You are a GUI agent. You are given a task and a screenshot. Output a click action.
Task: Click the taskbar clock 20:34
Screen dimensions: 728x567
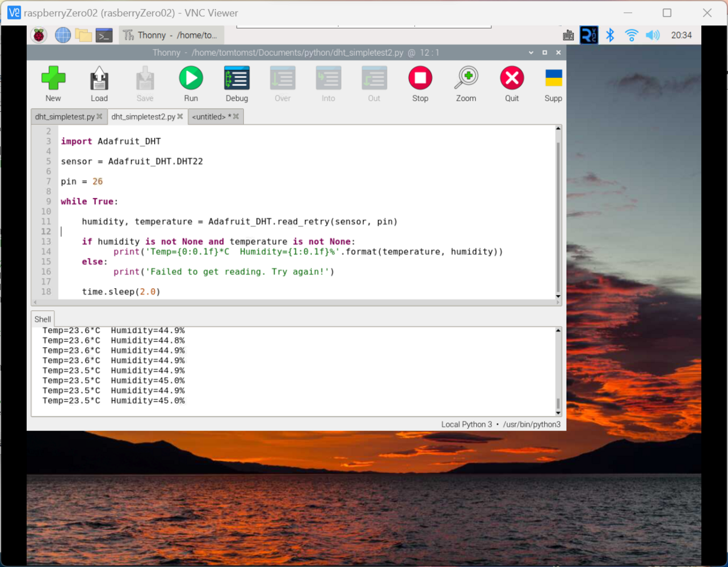coord(681,35)
